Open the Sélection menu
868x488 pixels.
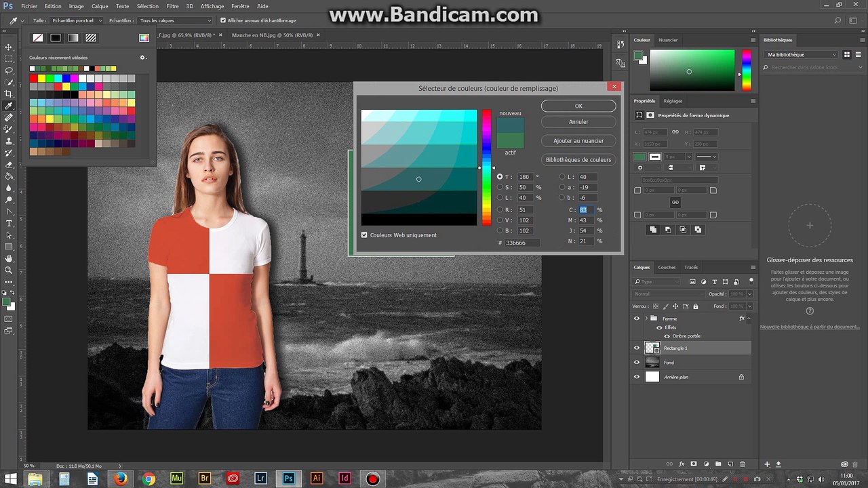(147, 6)
